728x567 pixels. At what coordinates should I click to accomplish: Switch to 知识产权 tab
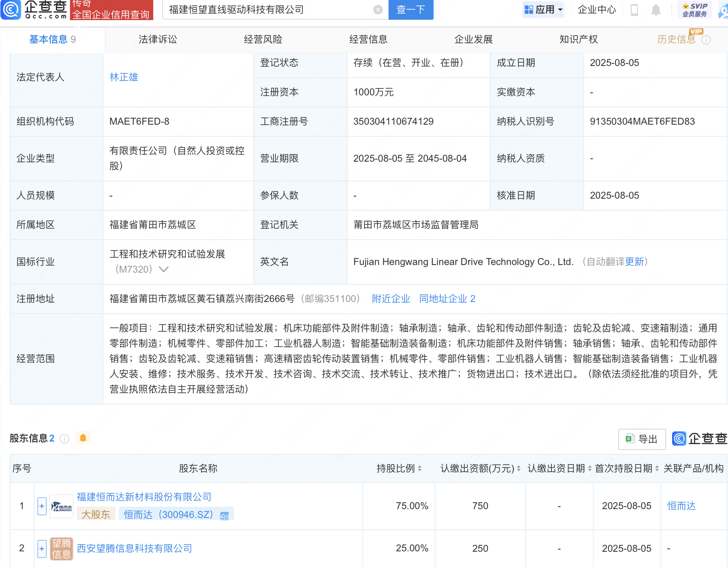click(579, 39)
